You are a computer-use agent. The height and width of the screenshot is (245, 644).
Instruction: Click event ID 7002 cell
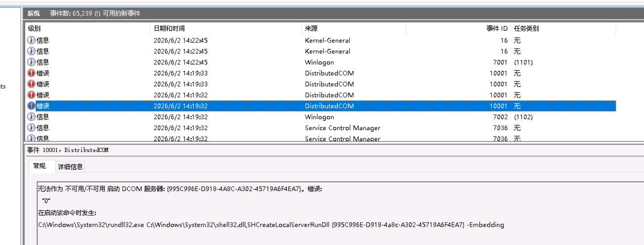point(501,117)
